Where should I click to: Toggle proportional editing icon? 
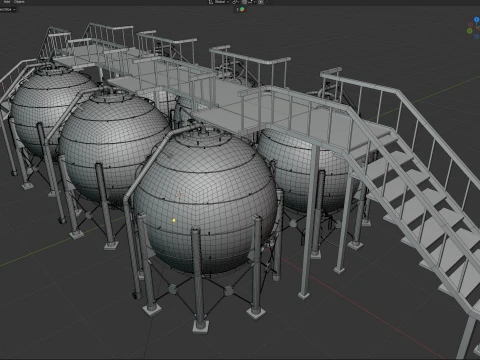[261, 2]
